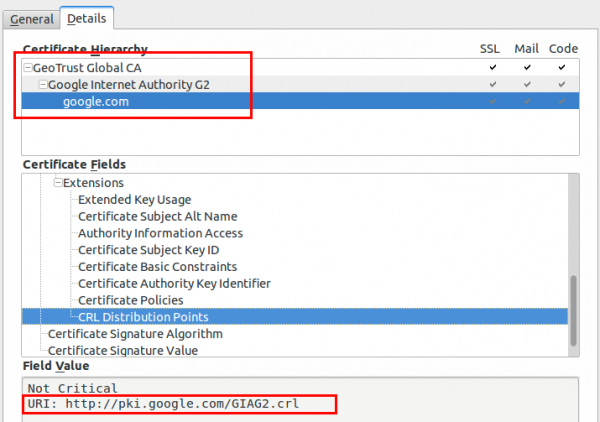Click the Not Critical field value text
600x422 pixels.
pos(73,388)
